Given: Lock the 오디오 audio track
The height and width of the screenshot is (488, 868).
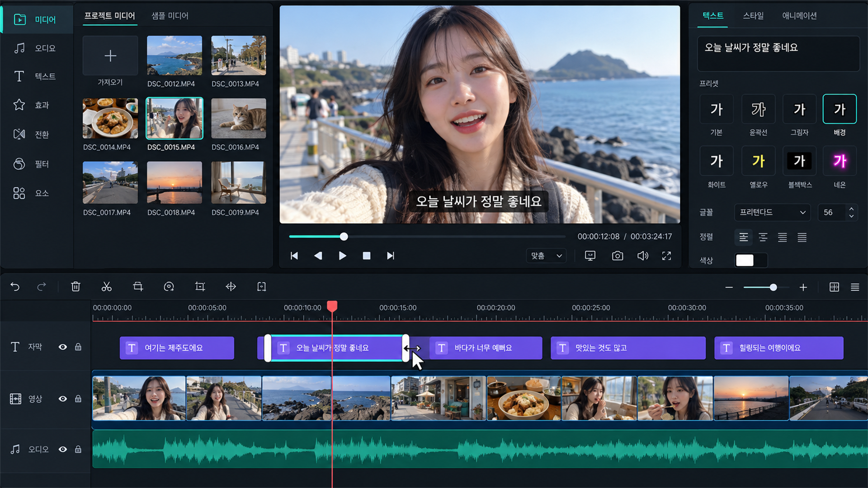Looking at the screenshot, I should 78,450.
